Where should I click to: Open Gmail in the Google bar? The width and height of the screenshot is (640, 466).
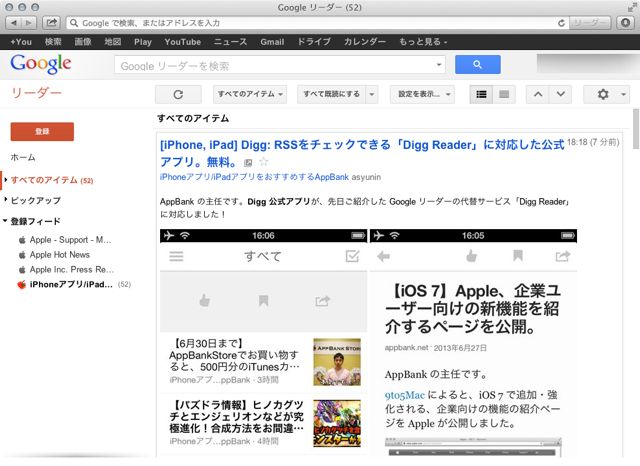(272, 42)
